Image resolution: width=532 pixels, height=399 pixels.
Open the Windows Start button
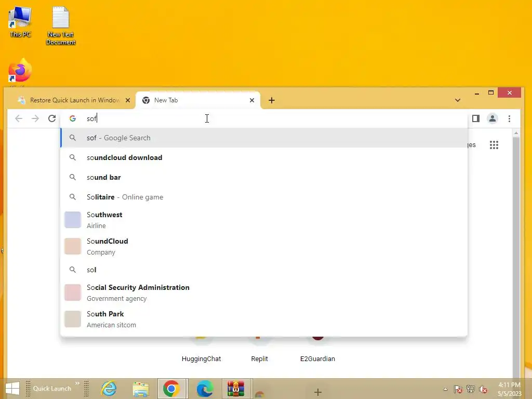click(12, 389)
